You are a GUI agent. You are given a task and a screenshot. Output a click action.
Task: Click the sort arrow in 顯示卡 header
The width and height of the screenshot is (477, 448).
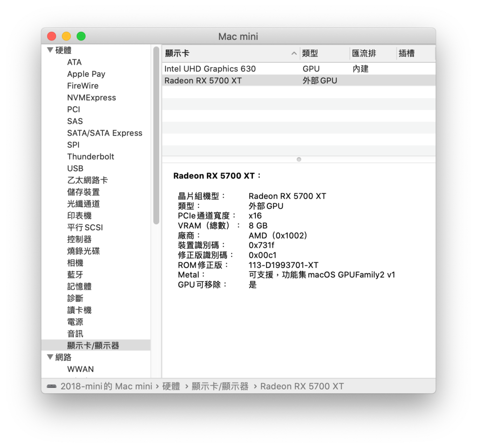click(294, 53)
